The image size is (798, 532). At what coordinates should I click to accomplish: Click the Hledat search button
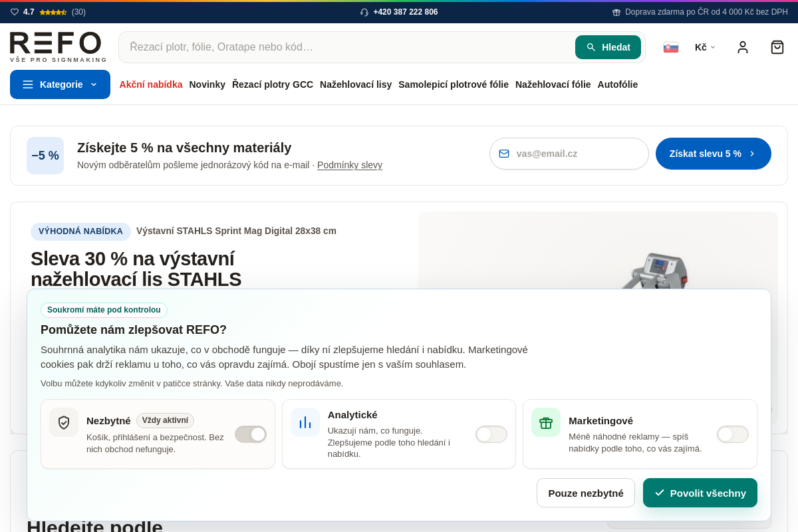(608, 47)
